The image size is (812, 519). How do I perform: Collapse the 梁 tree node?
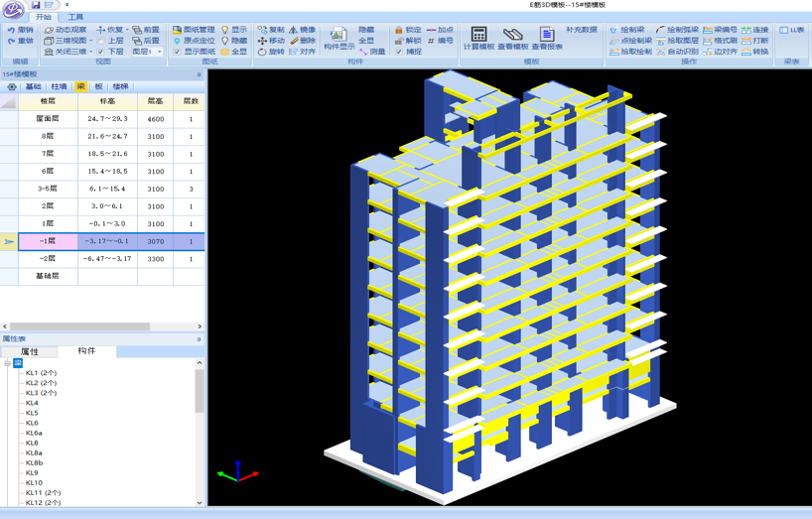[x=8, y=363]
